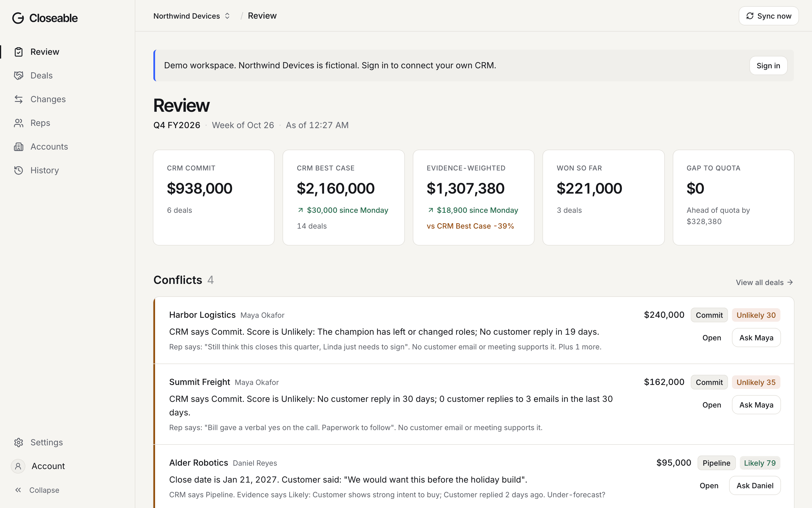Click the Likely 79 score badge
Image resolution: width=812 pixels, height=508 pixels.
point(760,463)
